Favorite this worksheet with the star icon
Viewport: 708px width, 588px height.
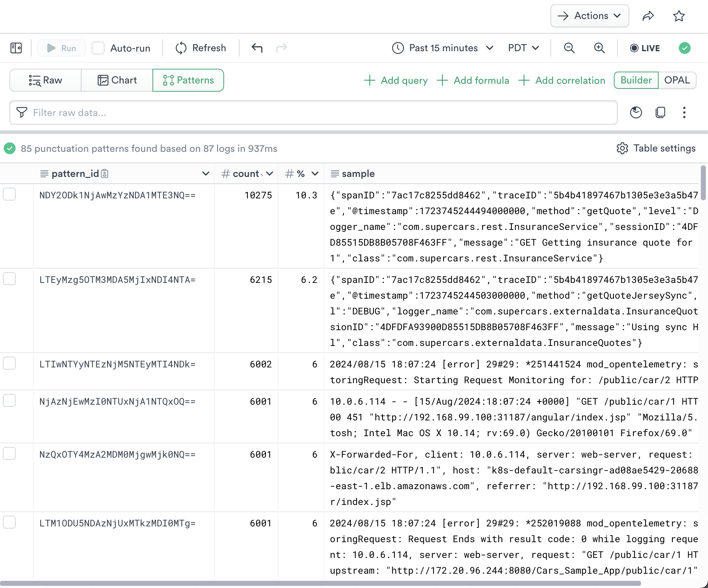679,16
